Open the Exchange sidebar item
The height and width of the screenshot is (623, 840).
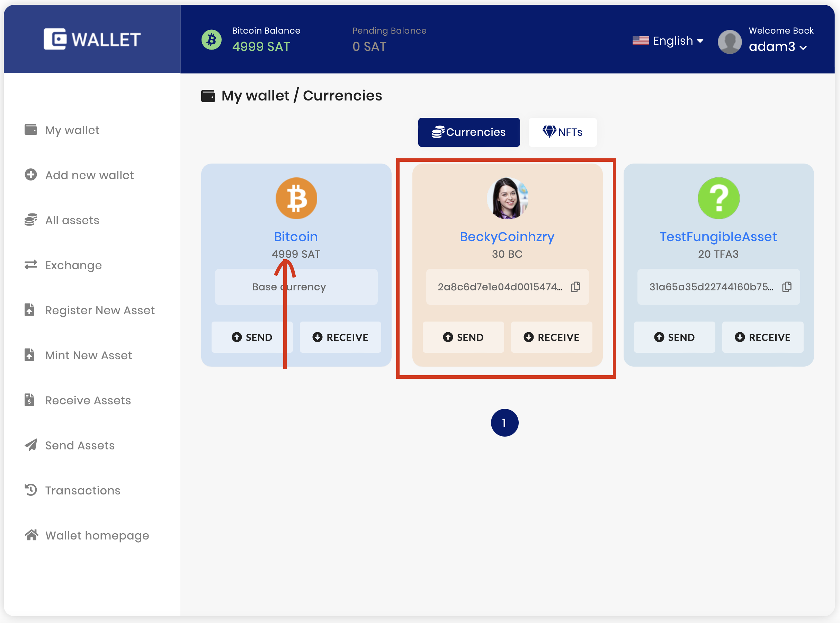(x=73, y=265)
